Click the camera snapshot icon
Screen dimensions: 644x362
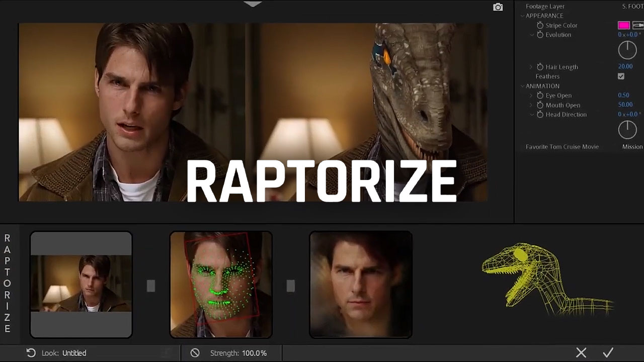click(498, 7)
